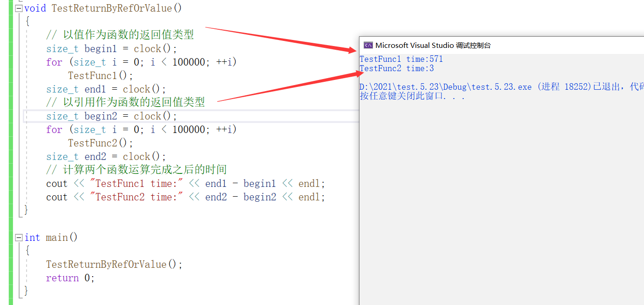Screen dimensions: 644x305
Task: Click the comment 以引用作为函数的返回值类型
Action: click(x=125, y=102)
